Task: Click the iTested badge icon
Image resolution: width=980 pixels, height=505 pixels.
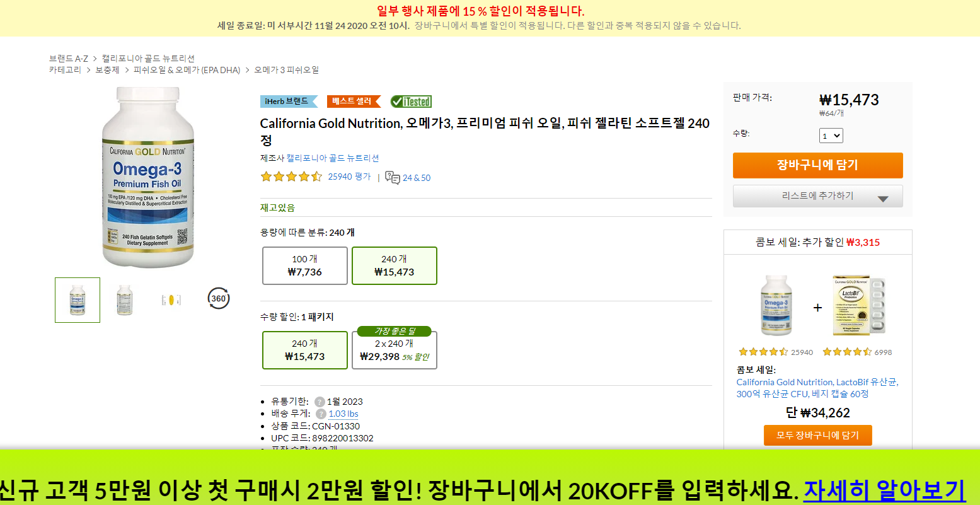Action: (x=411, y=102)
